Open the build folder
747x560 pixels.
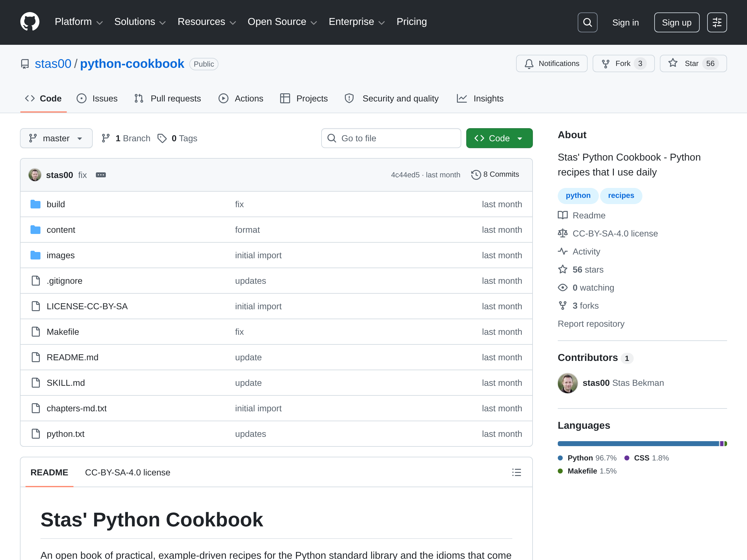click(x=56, y=204)
